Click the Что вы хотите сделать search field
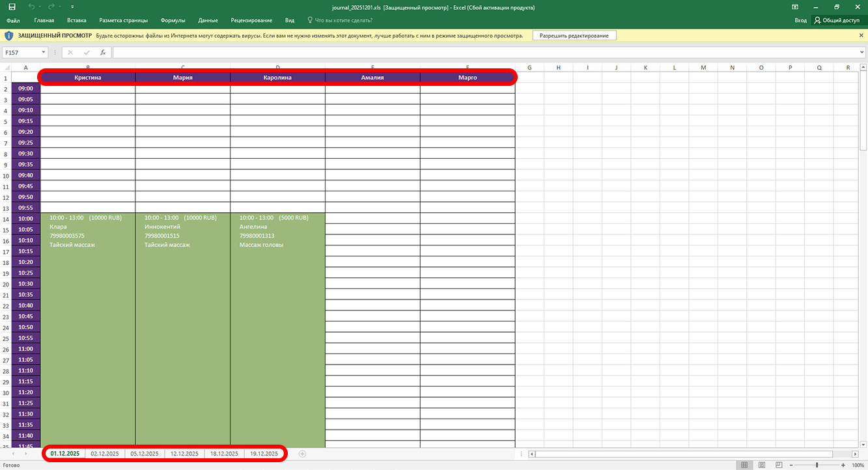Screen dimensions: 868x470 (343, 20)
